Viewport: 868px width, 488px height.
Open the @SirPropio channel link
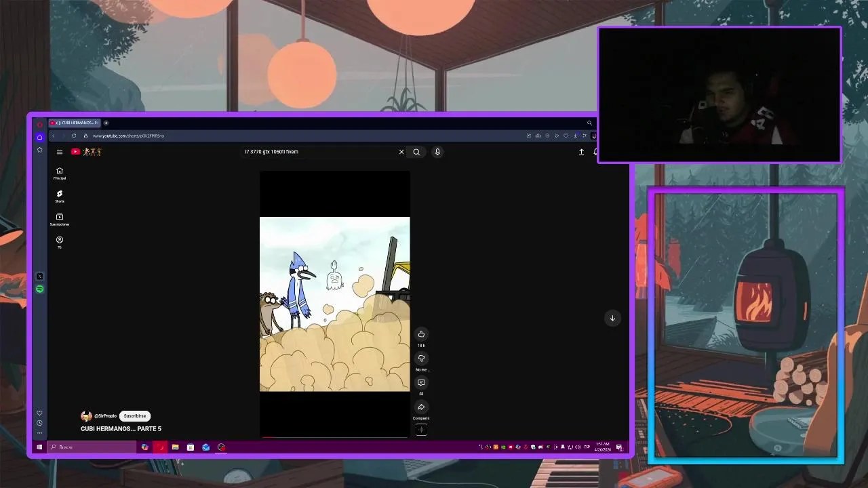point(105,416)
